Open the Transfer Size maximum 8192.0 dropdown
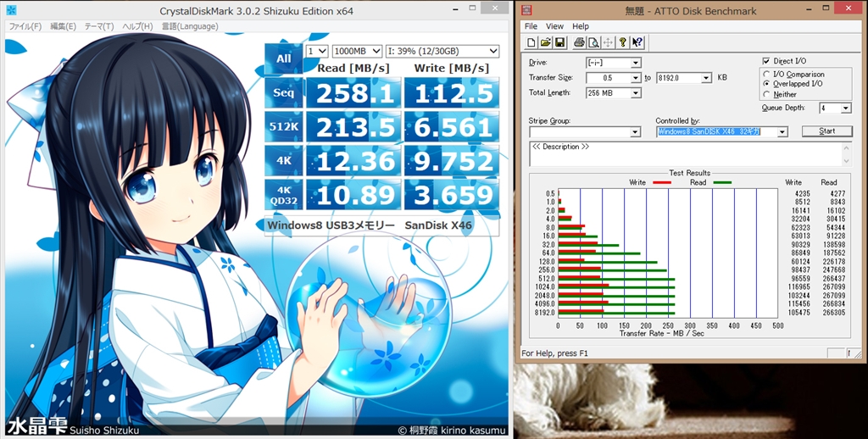The width and height of the screenshot is (868, 439). click(x=706, y=78)
